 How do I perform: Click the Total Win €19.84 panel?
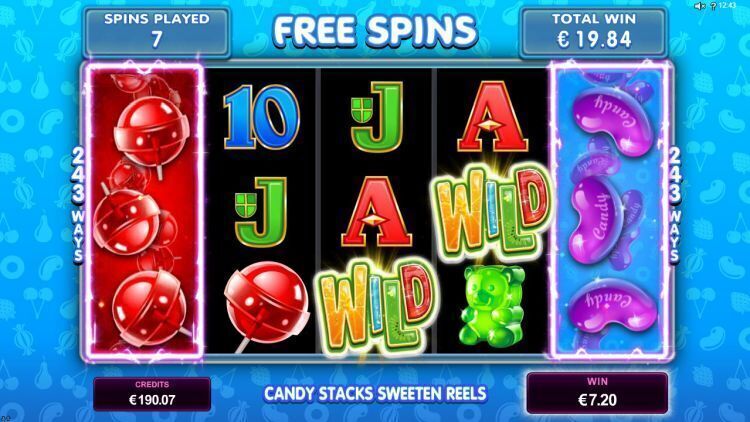coord(594,33)
